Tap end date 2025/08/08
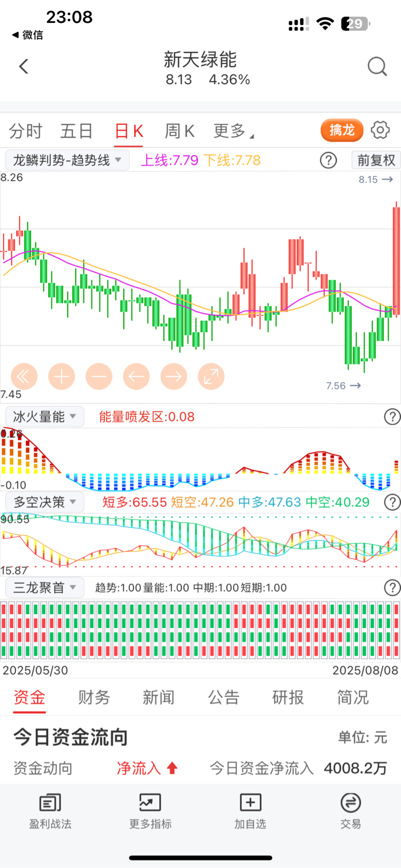This screenshot has height=868, width=401. [x=365, y=670]
